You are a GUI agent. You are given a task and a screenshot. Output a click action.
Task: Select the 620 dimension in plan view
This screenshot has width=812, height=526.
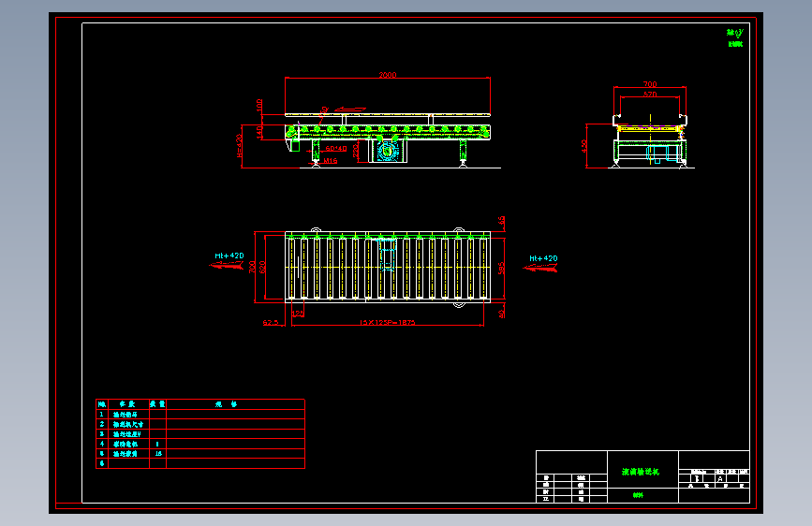point(262,267)
